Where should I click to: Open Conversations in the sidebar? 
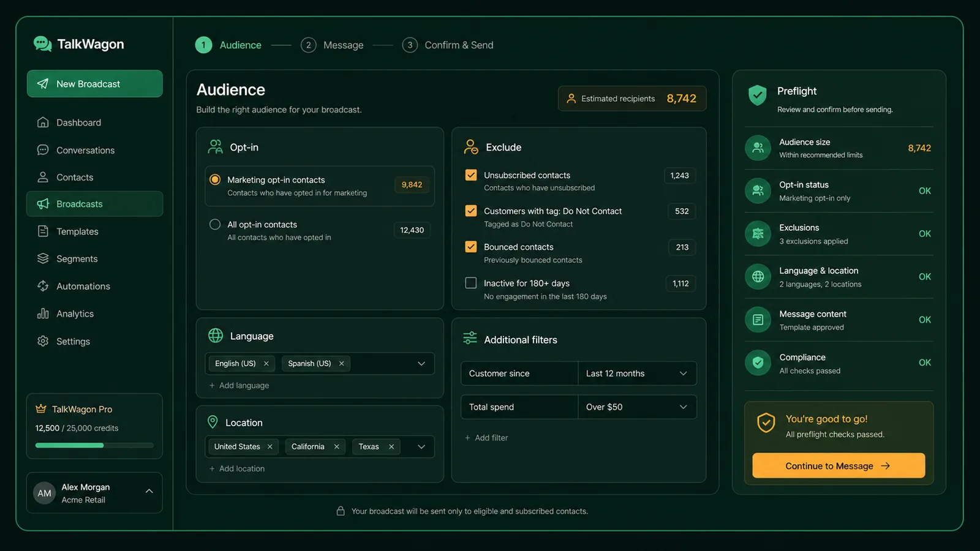(x=94, y=150)
